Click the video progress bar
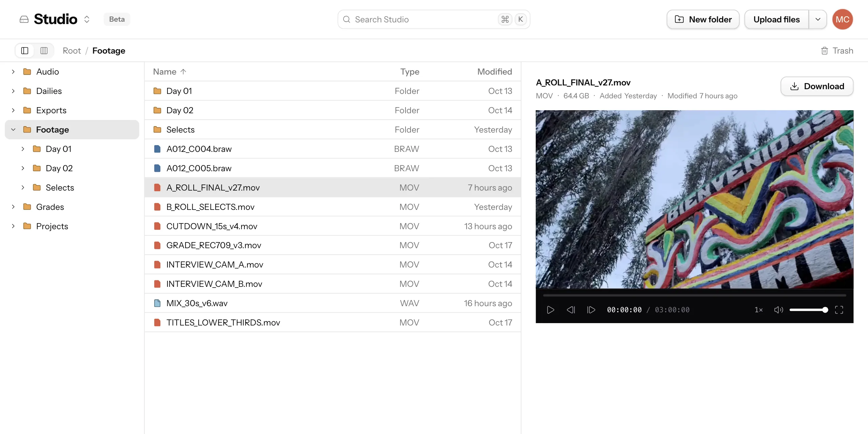 tap(694, 295)
